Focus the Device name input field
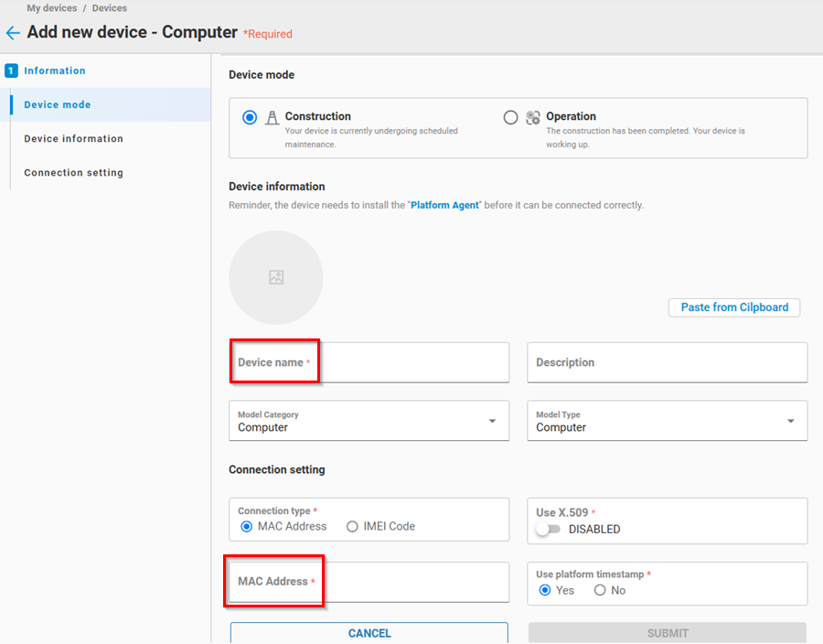The width and height of the screenshot is (823, 644). pyautogui.click(x=369, y=362)
